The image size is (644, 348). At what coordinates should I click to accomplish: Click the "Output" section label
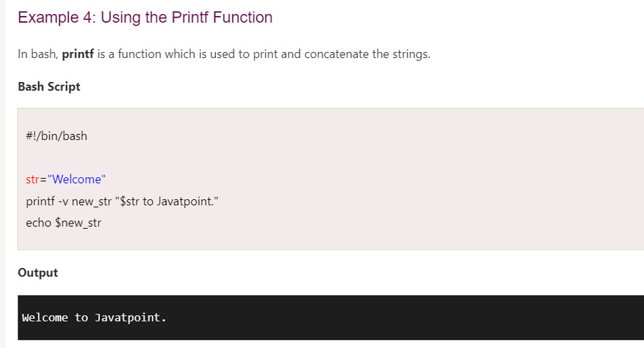click(38, 273)
